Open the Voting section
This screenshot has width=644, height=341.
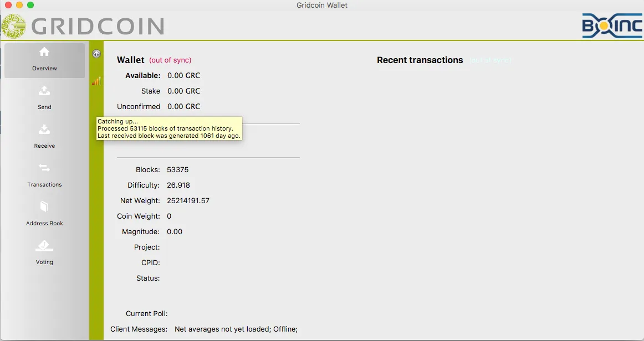[44, 254]
